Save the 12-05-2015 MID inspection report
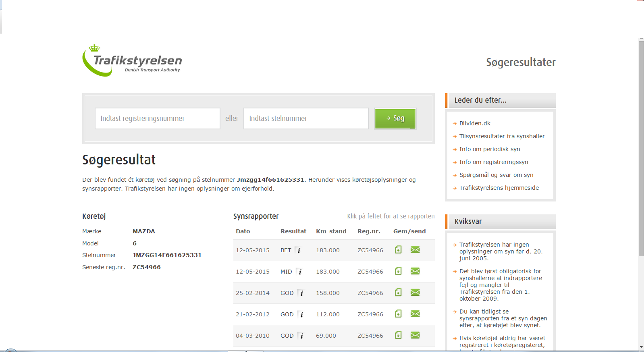Image resolution: width=644 pixels, height=353 pixels. (x=398, y=271)
